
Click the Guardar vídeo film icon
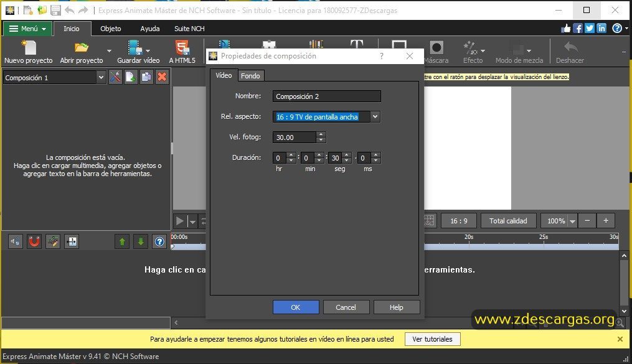[x=134, y=47]
